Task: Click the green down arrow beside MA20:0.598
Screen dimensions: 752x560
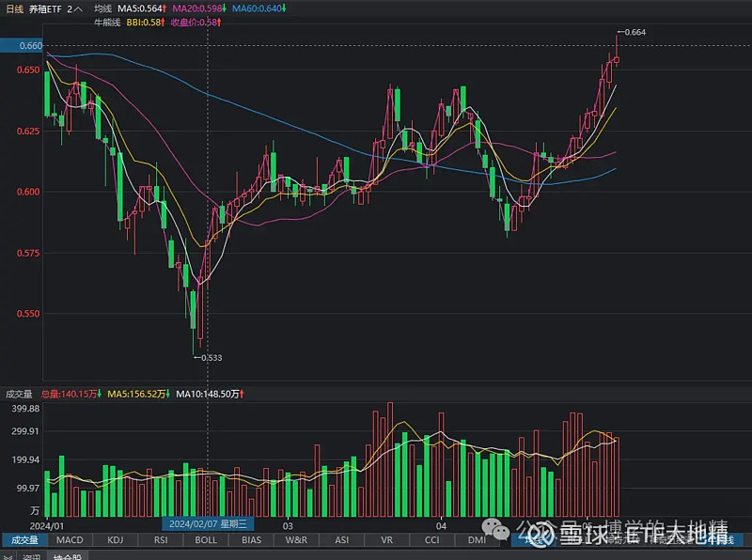Action: point(225,8)
